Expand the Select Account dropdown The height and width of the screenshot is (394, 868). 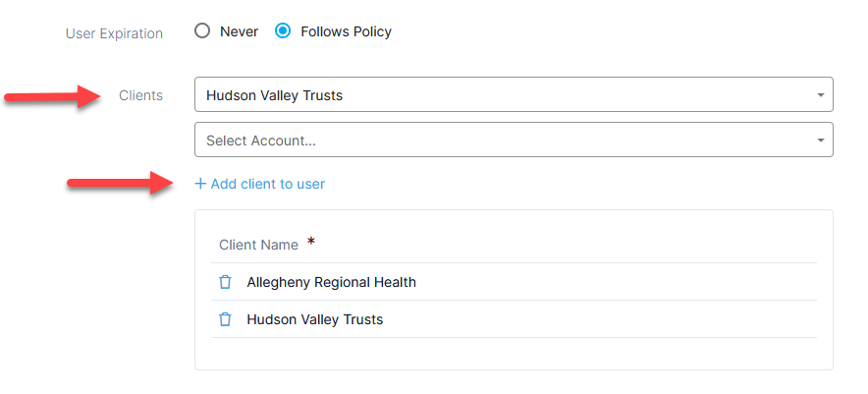(514, 140)
